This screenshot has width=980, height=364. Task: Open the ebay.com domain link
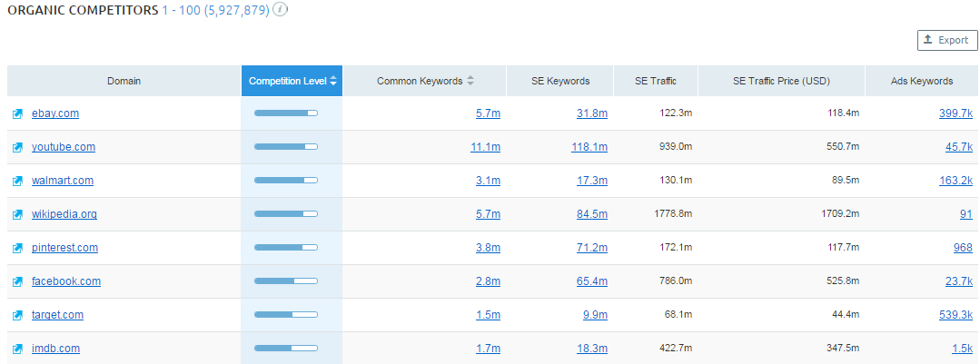click(x=55, y=113)
